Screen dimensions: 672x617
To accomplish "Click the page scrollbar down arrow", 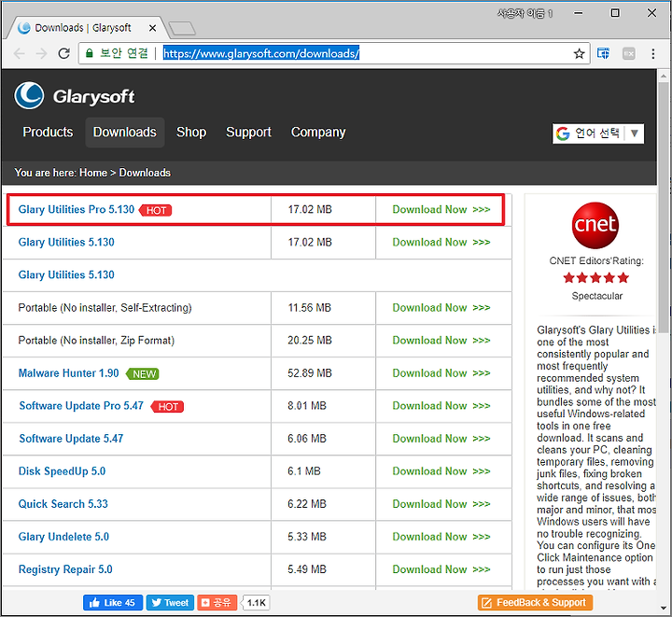I will pyautogui.click(x=664, y=608).
